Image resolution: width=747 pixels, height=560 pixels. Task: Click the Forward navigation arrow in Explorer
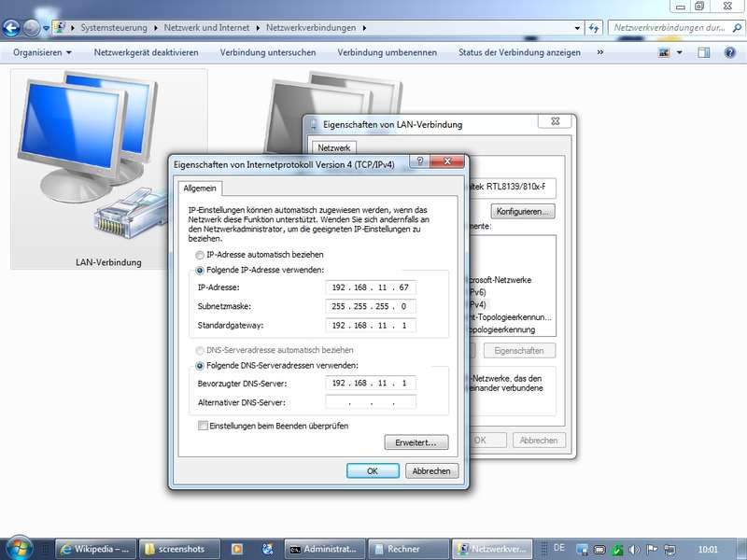[32, 28]
